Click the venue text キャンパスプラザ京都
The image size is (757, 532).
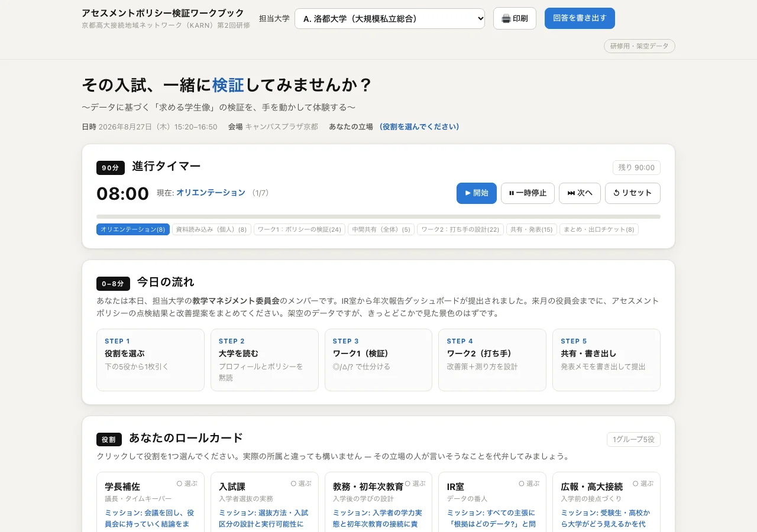[x=282, y=126]
